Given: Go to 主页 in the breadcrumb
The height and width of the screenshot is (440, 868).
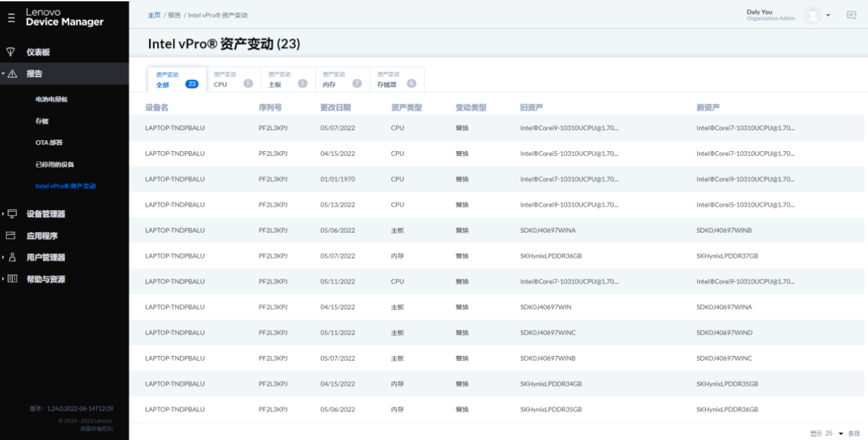Looking at the screenshot, I should click(x=154, y=15).
